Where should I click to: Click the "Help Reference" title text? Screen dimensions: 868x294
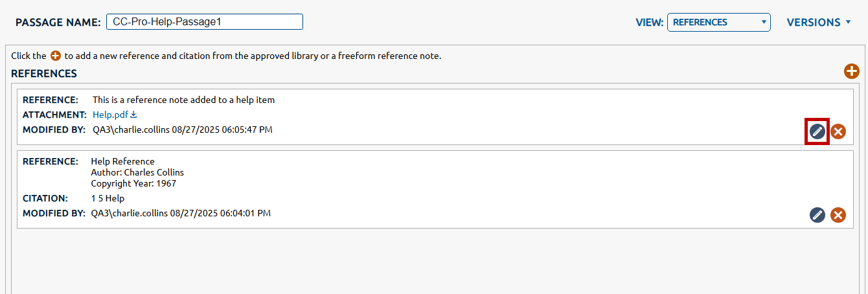pos(123,161)
